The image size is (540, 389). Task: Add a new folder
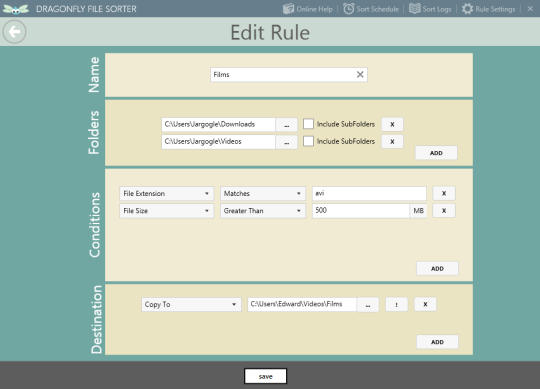[x=436, y=153]
